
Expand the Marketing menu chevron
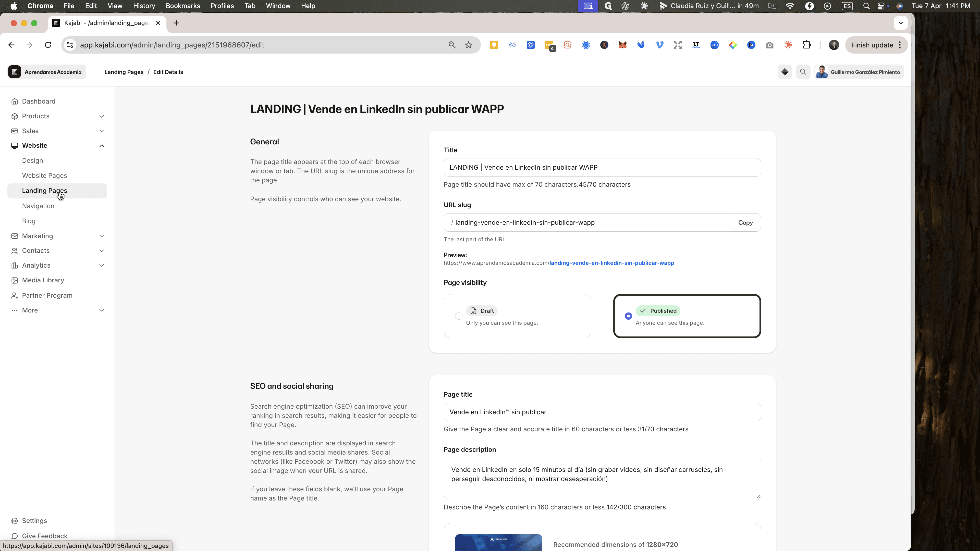coord(102,236)
